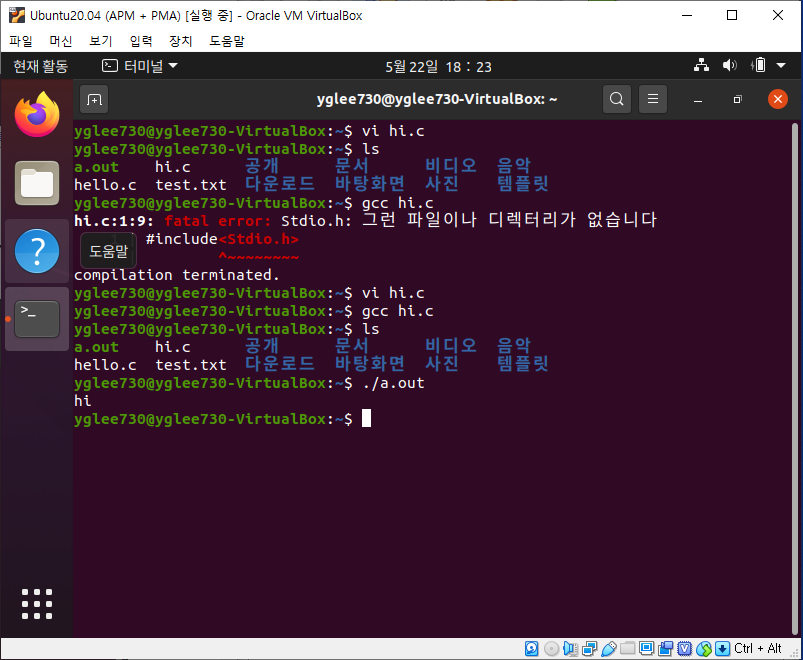Click the battery icon in top bar
The height and width of the screenshot is (660, 803).
point(758,66)
